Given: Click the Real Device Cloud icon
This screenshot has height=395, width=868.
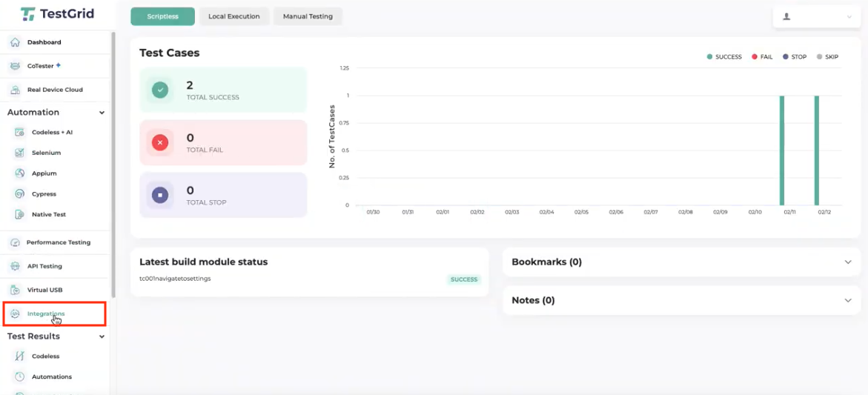Looking at the screenshot, I should click(16, 90).
